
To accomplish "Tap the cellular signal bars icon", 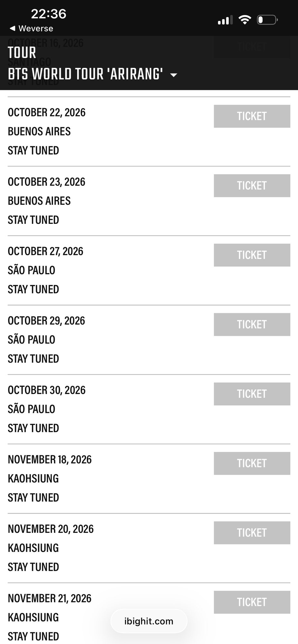I will (225, 20).
